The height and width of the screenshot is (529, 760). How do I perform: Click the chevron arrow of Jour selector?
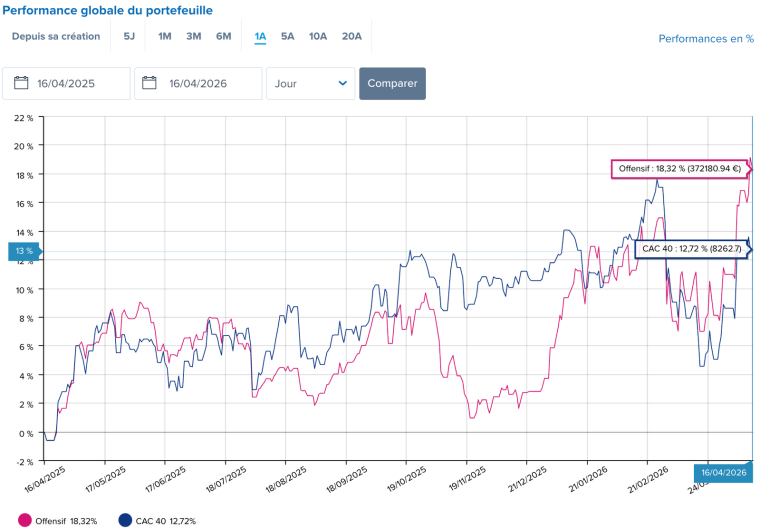coord(343,84)
